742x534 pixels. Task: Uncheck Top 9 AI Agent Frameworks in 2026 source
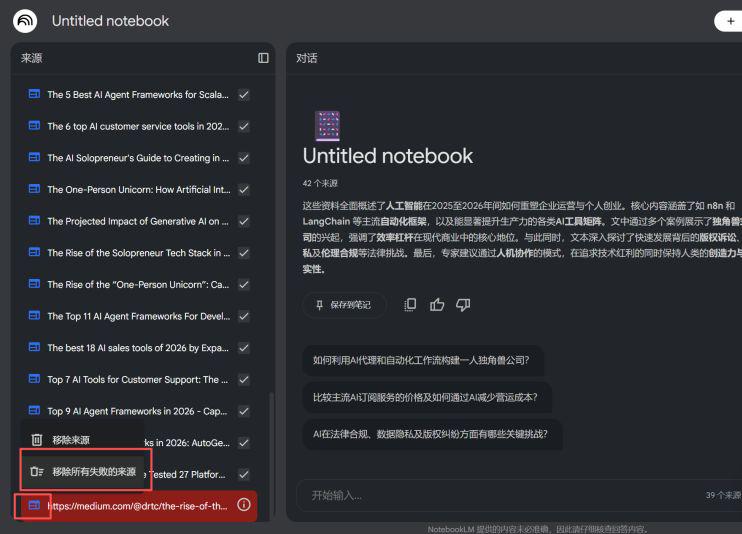pyautogui.click(x=244, y=411)
